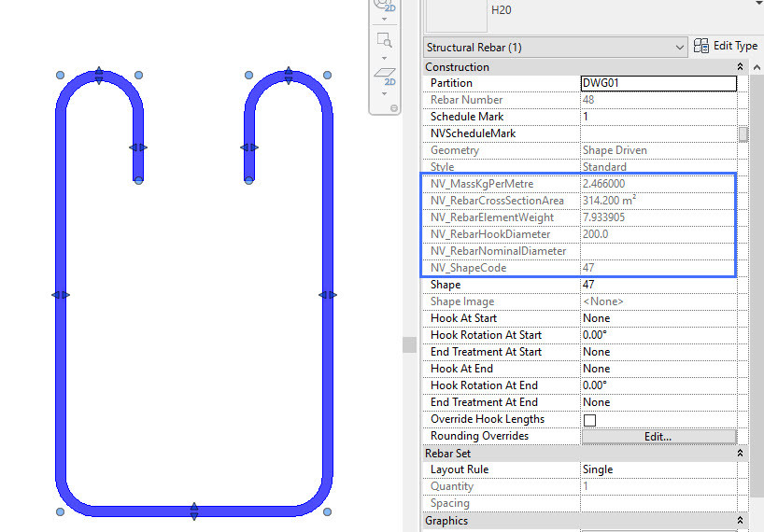Open the Structural Rebar (1) filter dropdown

point(556,48)
